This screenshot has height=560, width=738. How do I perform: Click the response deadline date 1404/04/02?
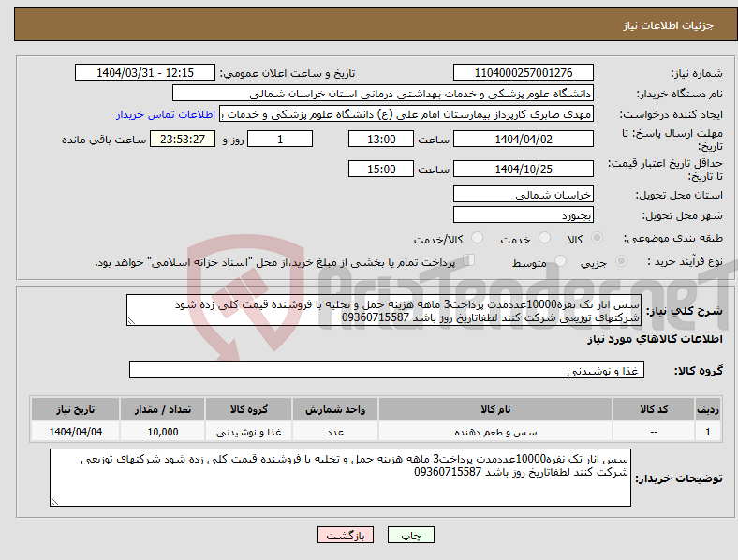(x=523, y=139)
